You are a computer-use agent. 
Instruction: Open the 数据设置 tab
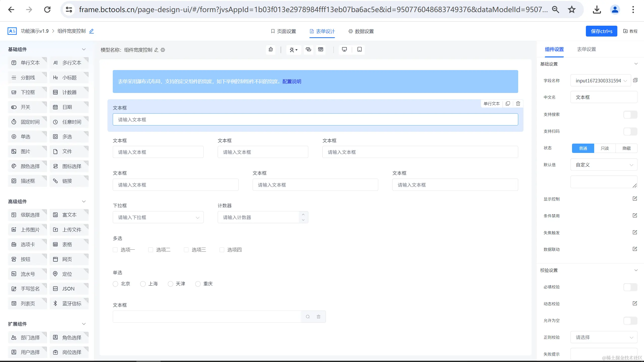361,31
